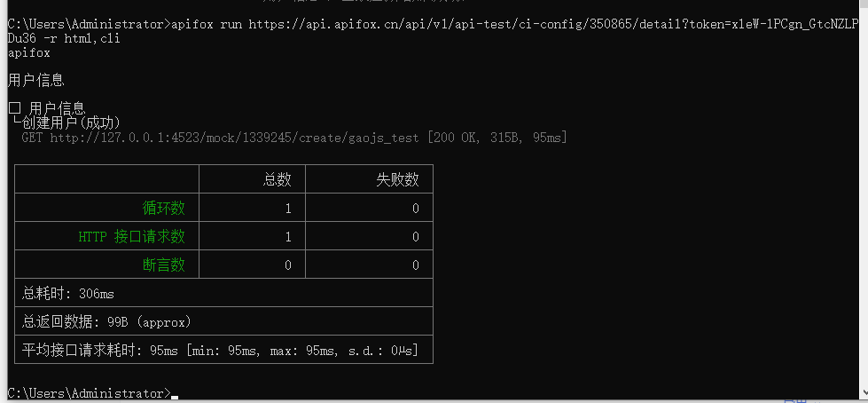
Task: Click the HTTP 接口请求数 failure count 0
Action: 415,237
